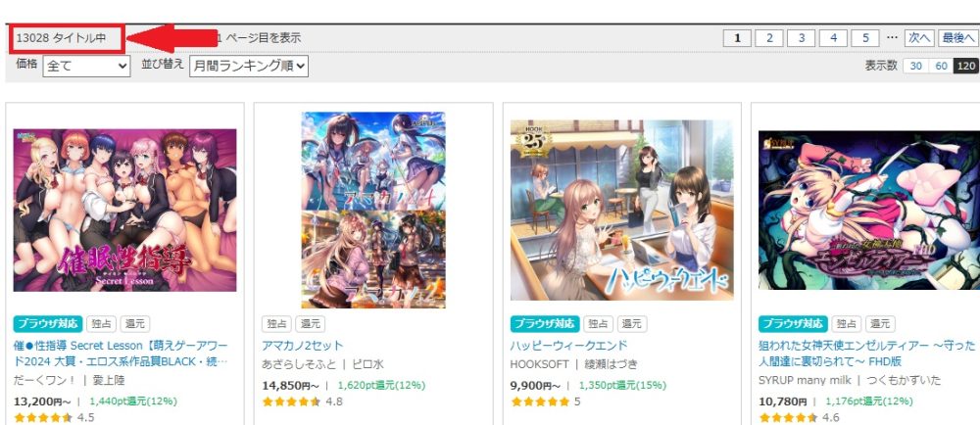Screen dimensions: 980x425
Task: Jump to page 5 of results
Action: tap(865, 38)
